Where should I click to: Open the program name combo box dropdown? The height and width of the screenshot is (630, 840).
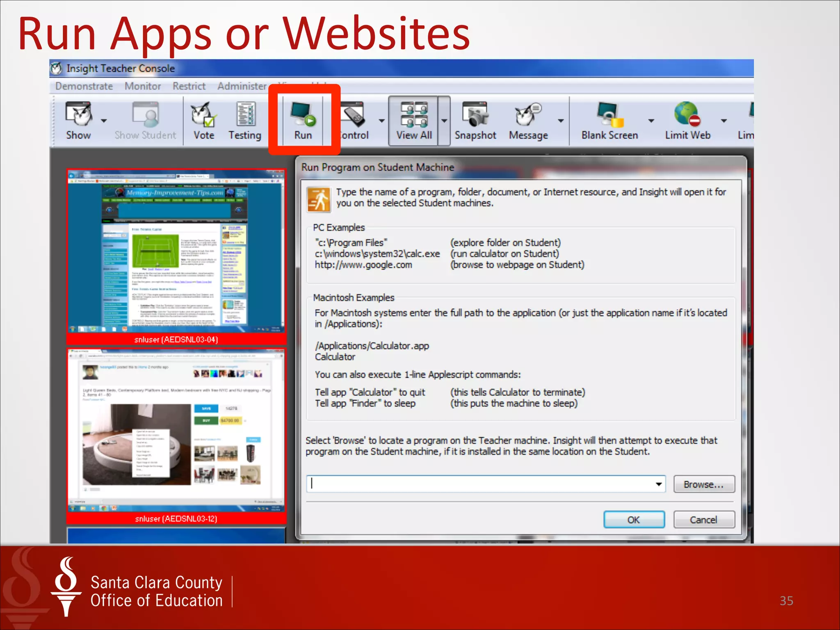(x=659, y=484)
